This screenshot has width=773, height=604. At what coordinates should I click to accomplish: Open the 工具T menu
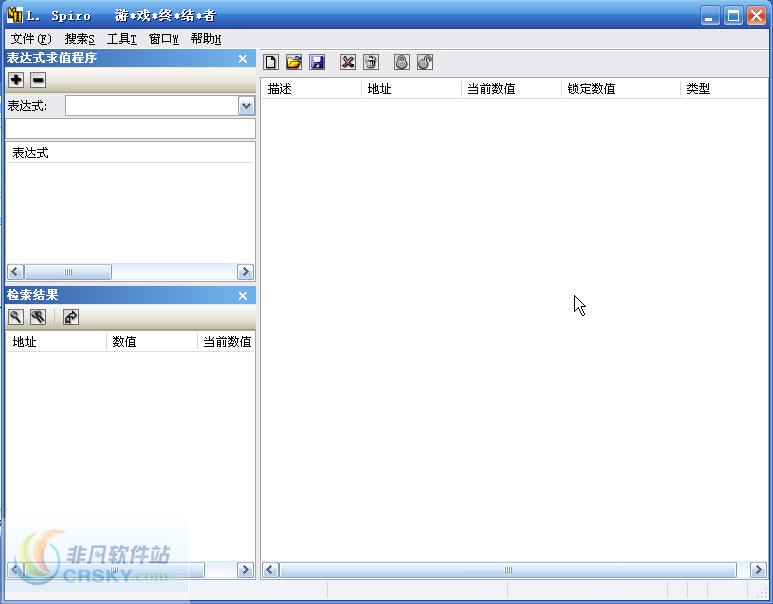tap(122, 38)
